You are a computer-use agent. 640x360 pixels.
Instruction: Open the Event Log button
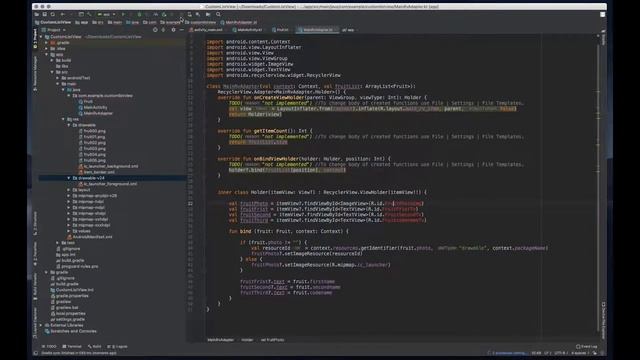point(587,347)
